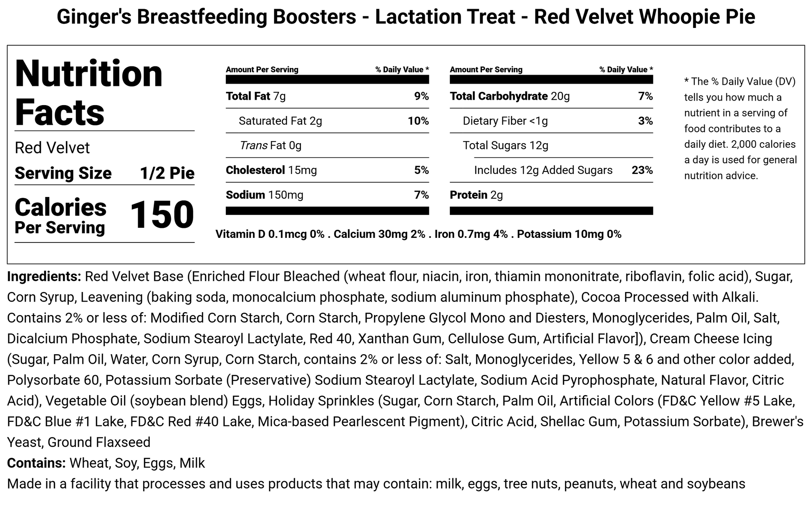Click the Includes 12g Added Sugars row

562,170
